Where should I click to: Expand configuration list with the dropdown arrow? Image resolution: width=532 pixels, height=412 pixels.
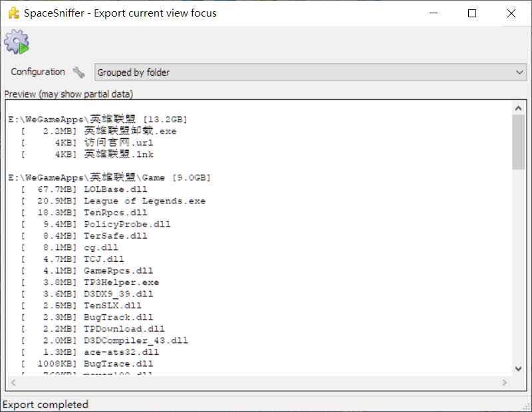pyautogui.click(x=519, y=72)
